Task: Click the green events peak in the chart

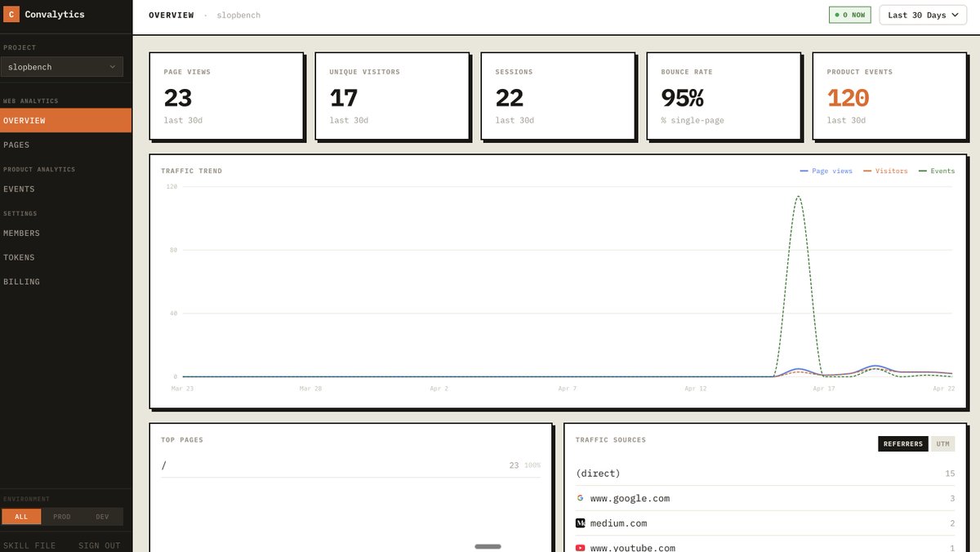Action: [x=797, y=197]
